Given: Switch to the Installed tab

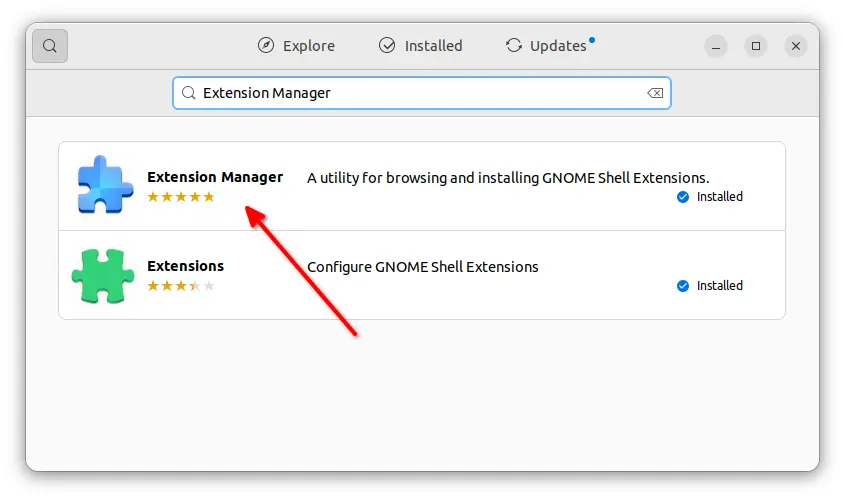Looking at the screenshot, I should tap(420, 46).
